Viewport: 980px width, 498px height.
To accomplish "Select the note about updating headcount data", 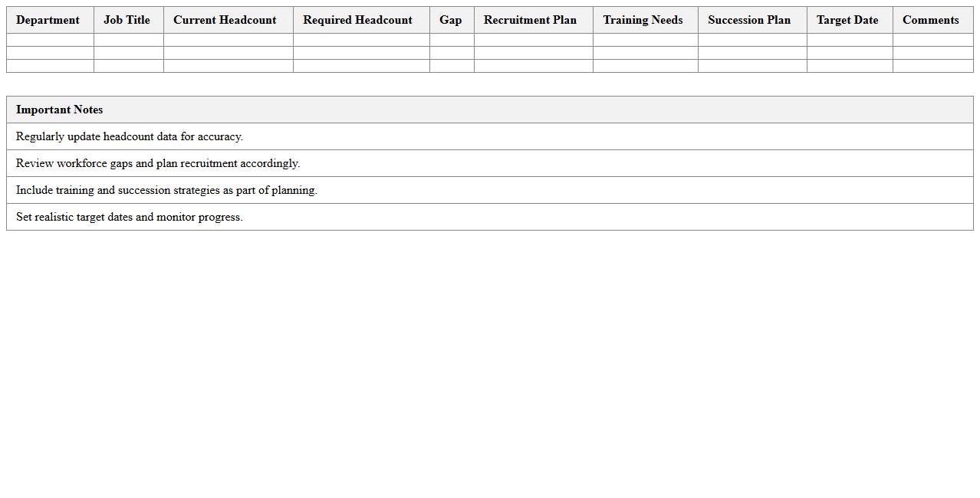I will tap(130, 136).
